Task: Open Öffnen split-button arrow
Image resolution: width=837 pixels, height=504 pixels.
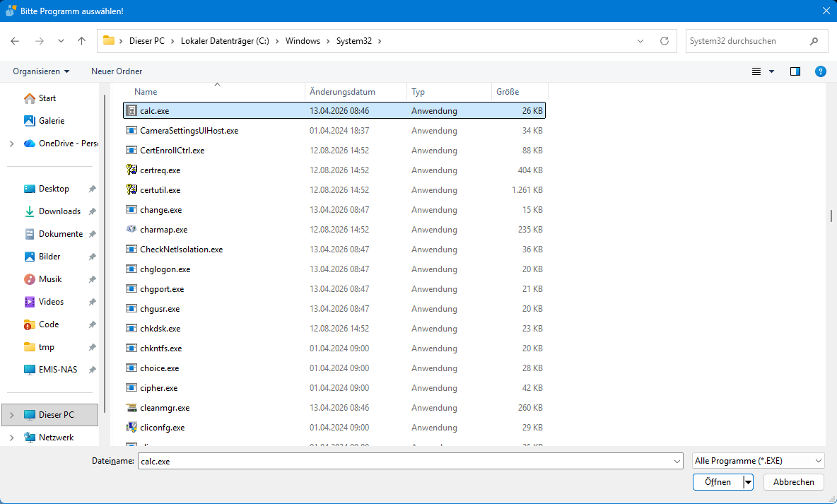Action: [749, 481]
